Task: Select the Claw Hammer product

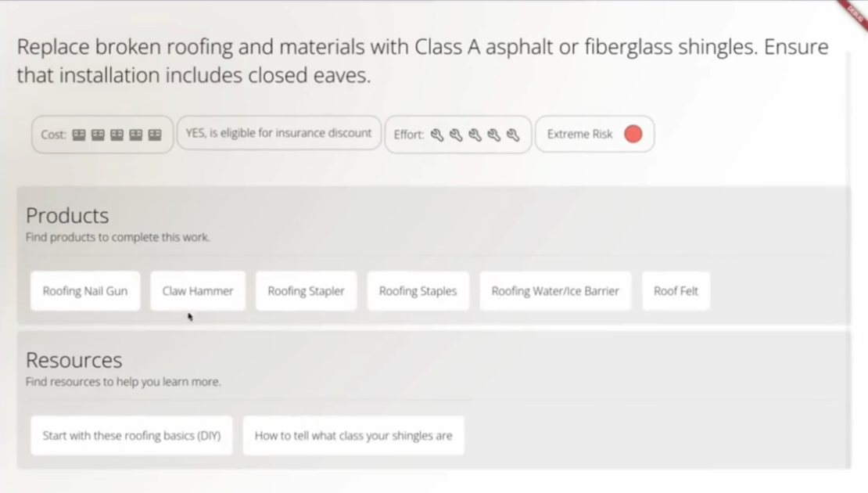Action: click(198, 291)
